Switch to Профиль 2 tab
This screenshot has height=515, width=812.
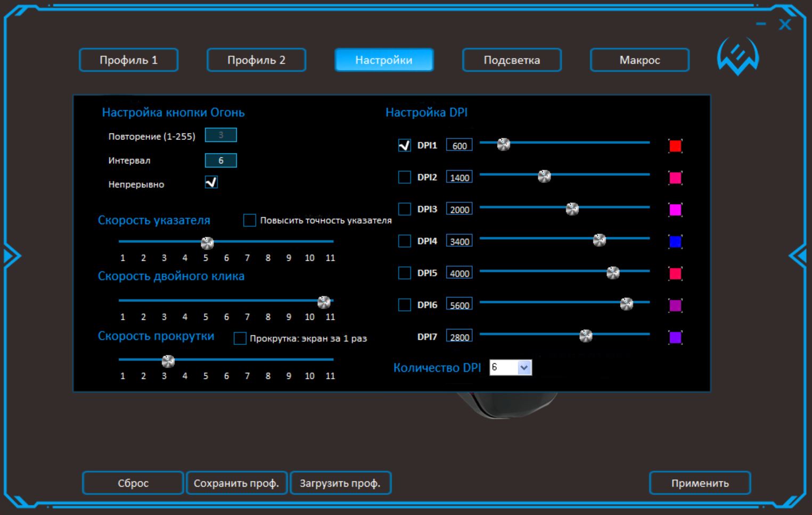(x=256, y=60)
